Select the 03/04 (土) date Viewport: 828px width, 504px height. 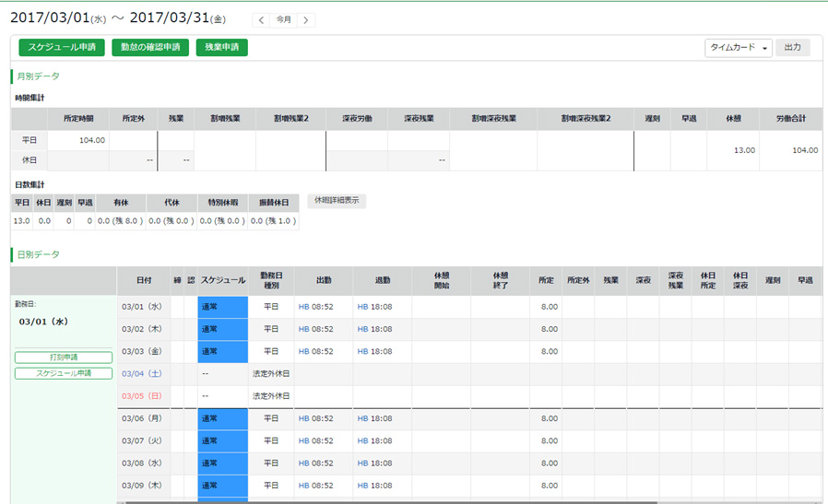click(141, 374)
